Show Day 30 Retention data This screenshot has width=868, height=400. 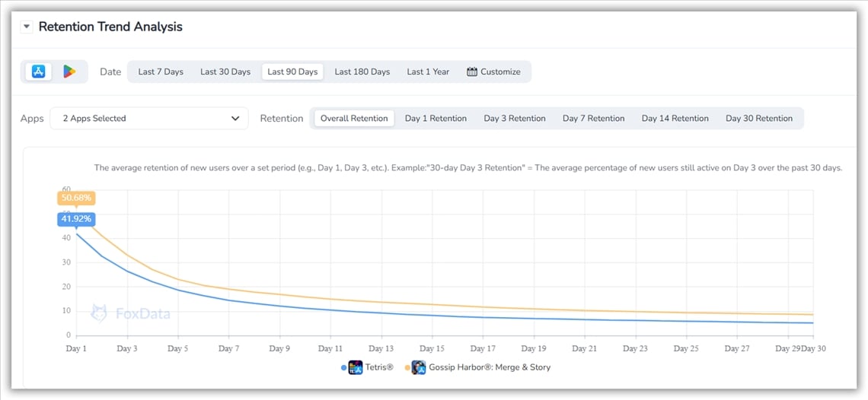click(758, 119)
